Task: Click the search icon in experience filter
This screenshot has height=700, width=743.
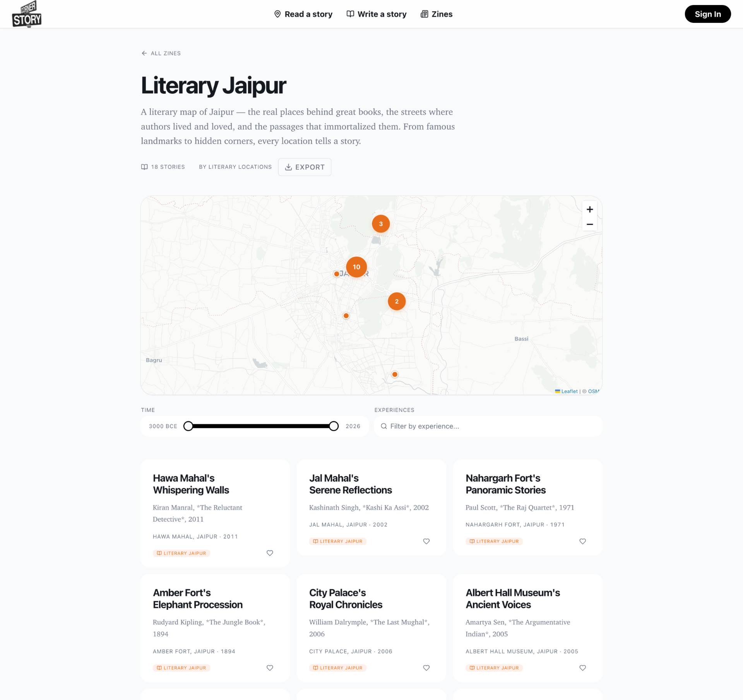Action: tap(384, 426)
